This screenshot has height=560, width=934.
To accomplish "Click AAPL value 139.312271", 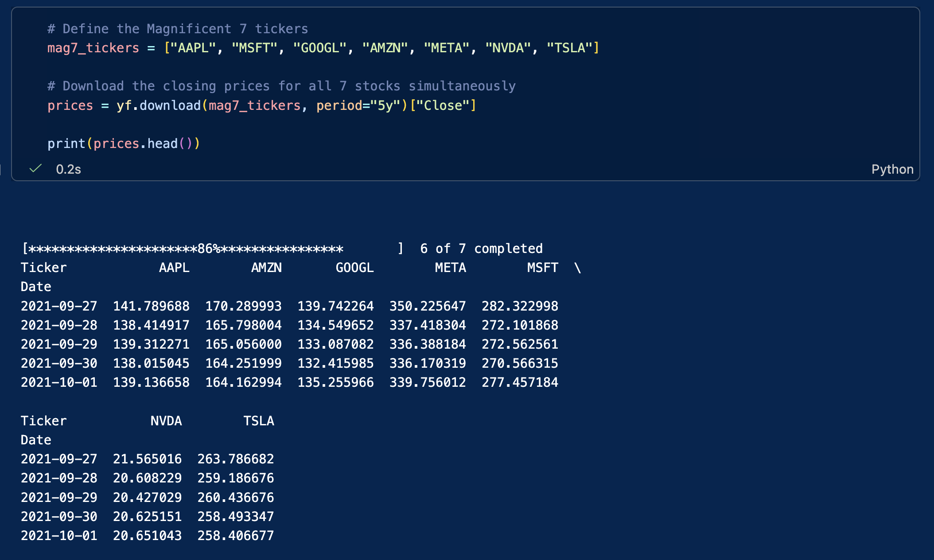I will point(151,344).
